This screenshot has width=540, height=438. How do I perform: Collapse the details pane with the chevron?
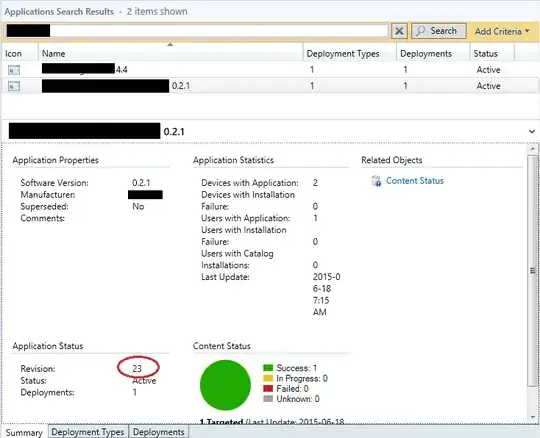pos(532,131)
